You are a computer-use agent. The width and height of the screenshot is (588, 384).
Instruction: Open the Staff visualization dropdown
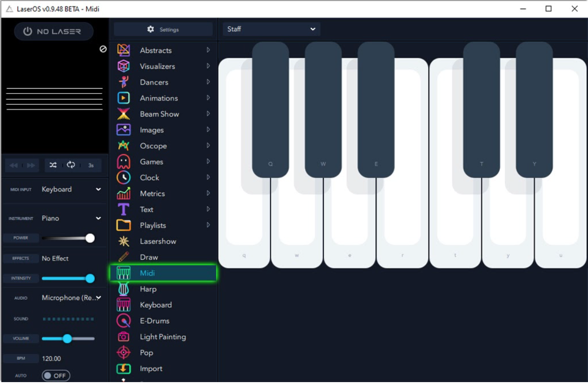[271, 29]
